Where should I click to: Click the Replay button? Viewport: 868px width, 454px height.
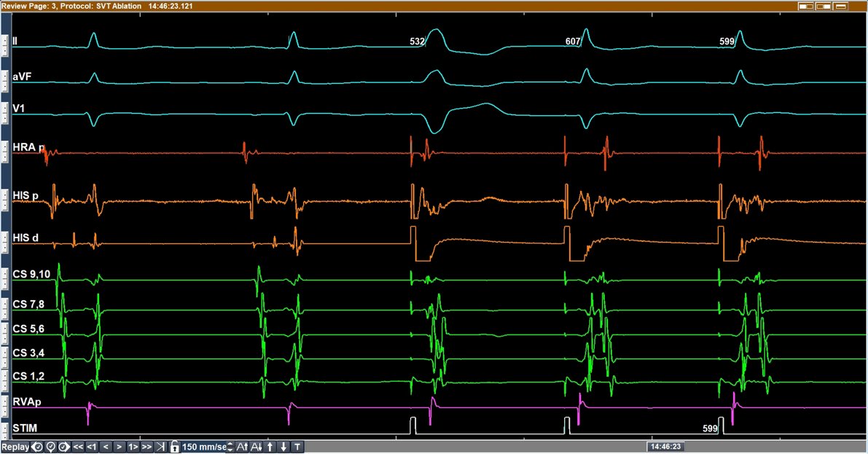click(x=15, y=447)
